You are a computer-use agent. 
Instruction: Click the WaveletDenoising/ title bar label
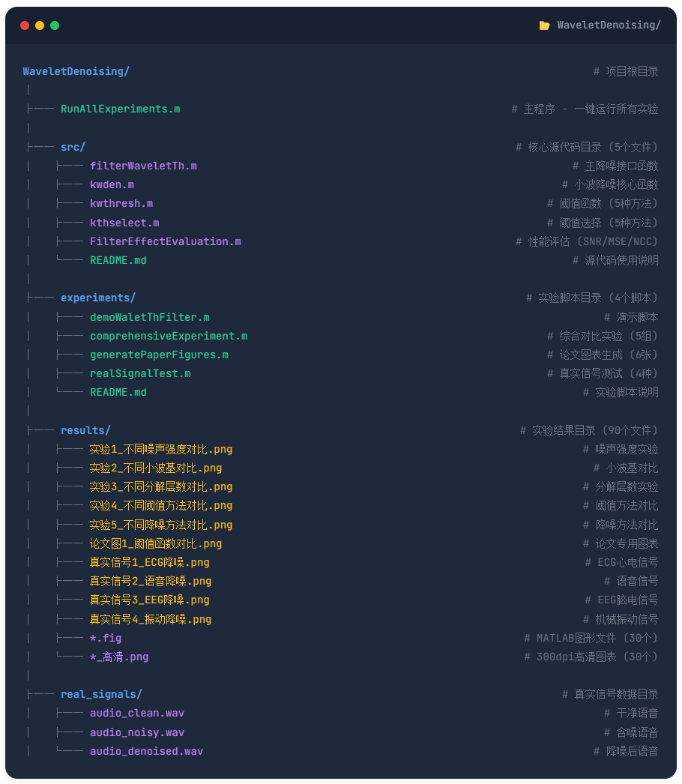pos(609,25)
